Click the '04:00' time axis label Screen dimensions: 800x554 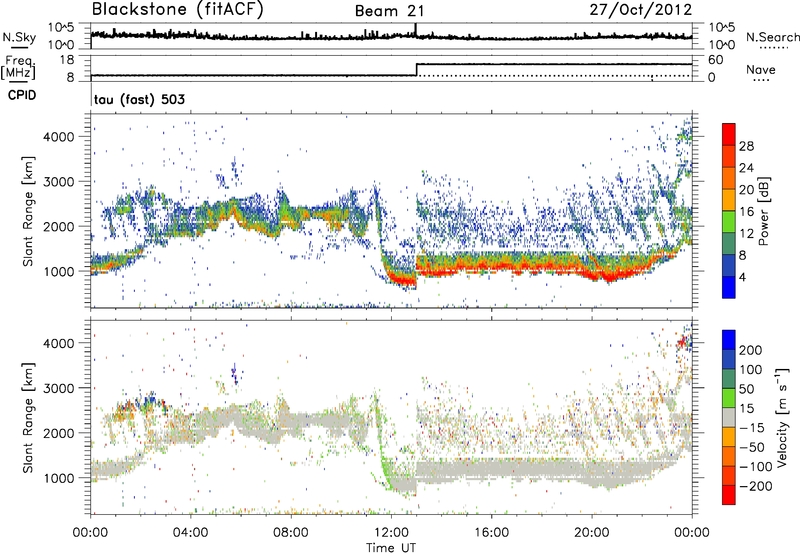coord(191,533)
